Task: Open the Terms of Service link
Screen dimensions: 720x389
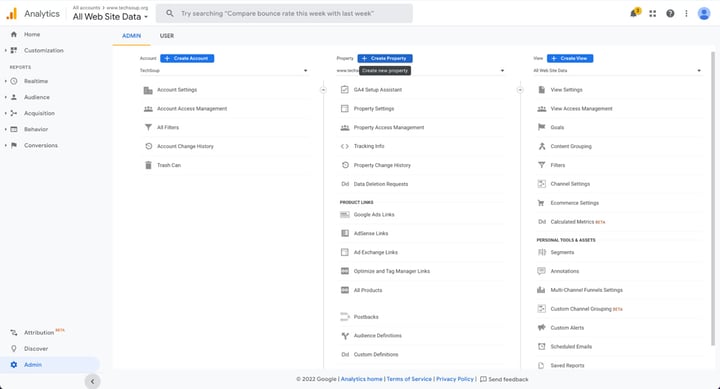Action: (409, 379)
